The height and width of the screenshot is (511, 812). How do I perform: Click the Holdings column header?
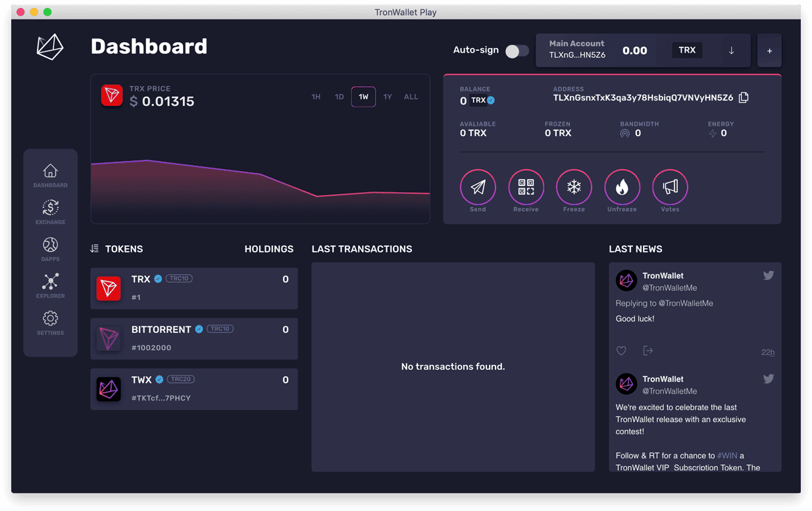pyautogui.click(x=269, y=249)
